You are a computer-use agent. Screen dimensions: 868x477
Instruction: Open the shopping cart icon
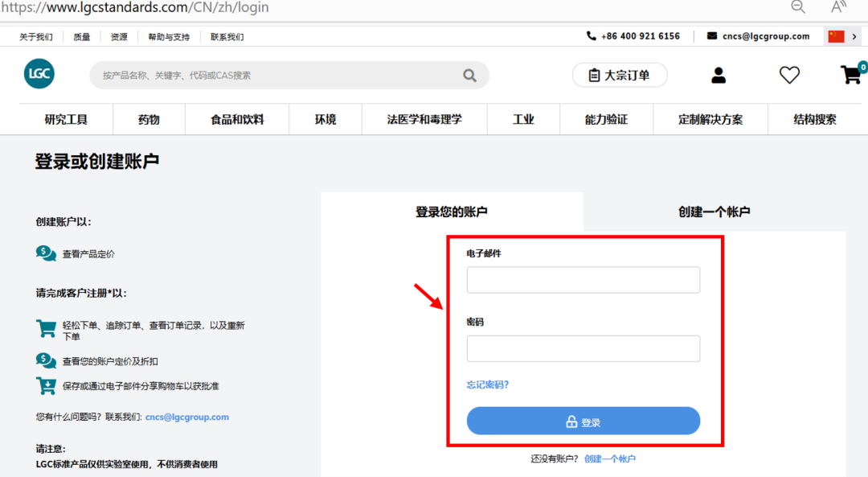point(850,74)
